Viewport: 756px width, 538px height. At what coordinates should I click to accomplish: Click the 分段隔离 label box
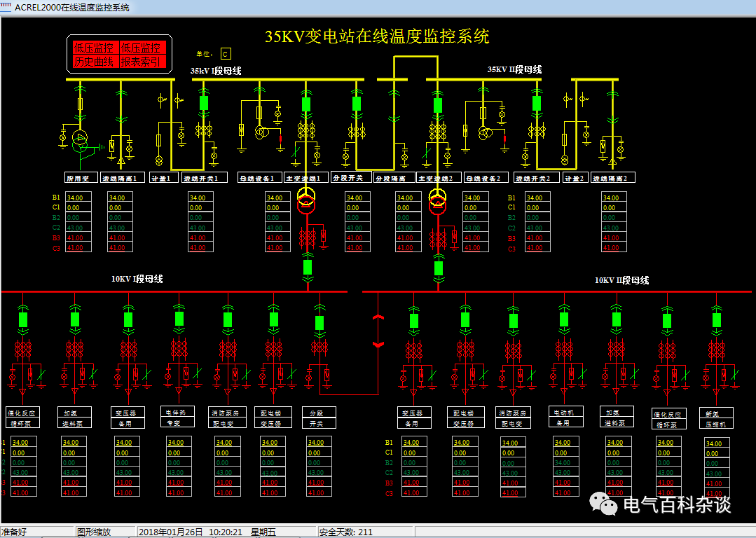(x=394, y=177)
